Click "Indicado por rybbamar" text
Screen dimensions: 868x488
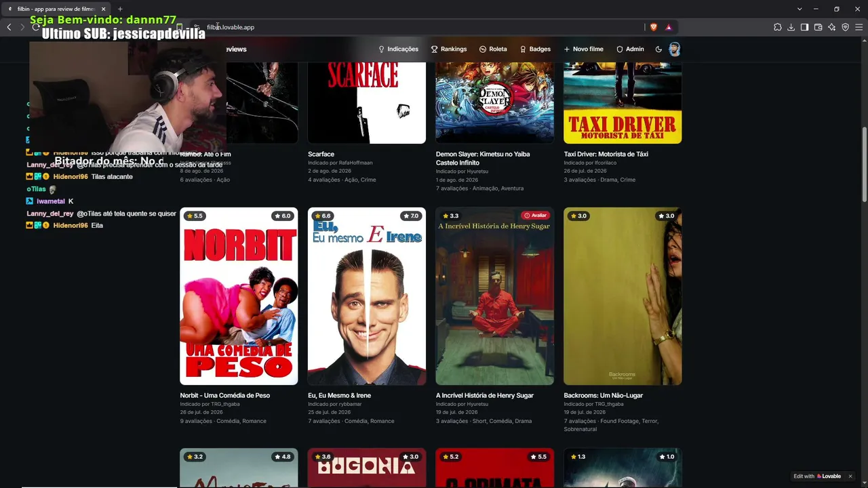pos(335,404)
